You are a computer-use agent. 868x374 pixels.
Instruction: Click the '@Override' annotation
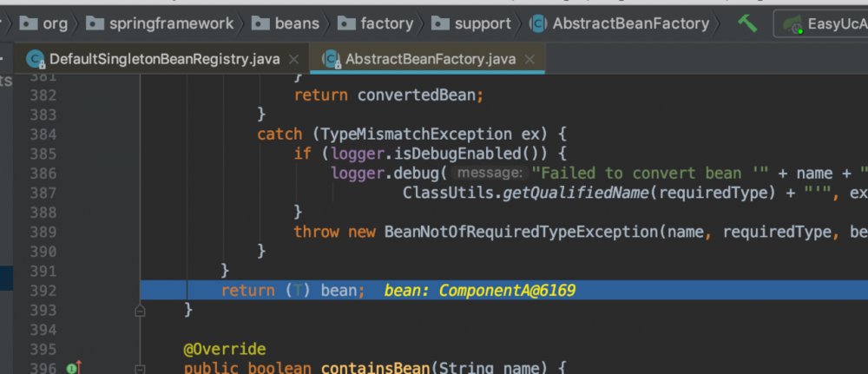[x=225, y=350]
